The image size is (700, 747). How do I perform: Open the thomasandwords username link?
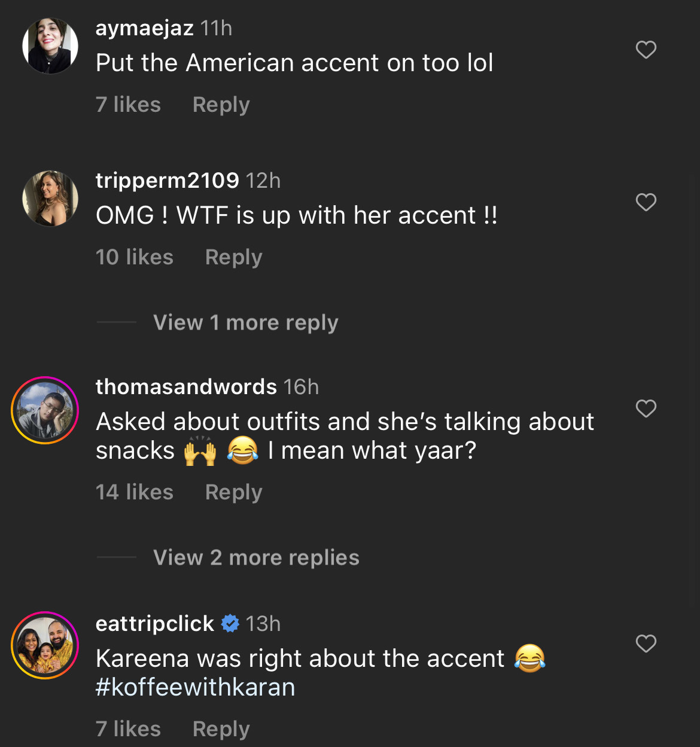click(x=186, y=387)
